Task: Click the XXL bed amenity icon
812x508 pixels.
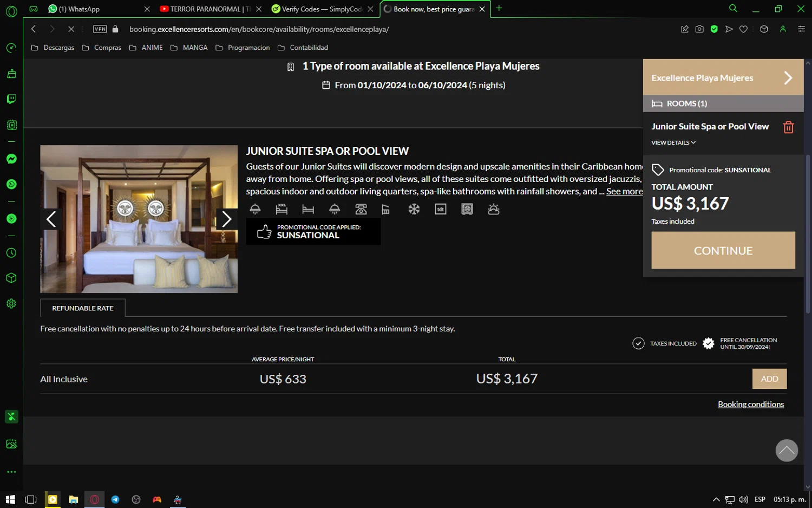Action: [281, 209]
